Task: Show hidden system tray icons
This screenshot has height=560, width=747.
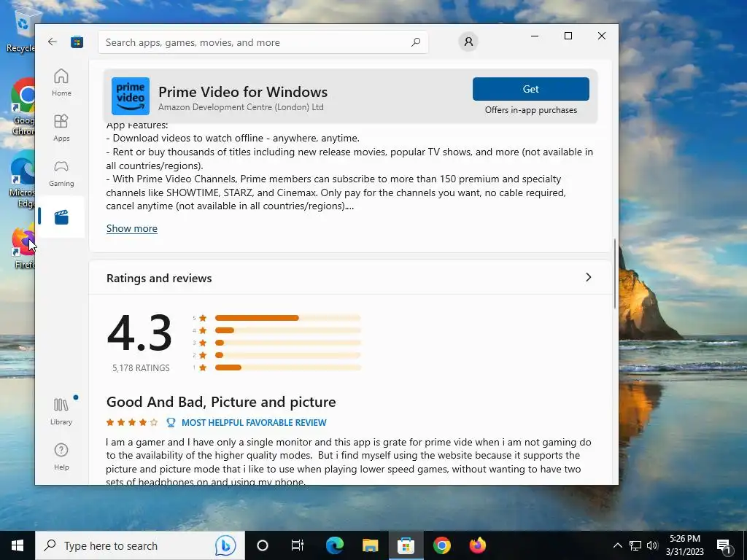Action: point(617,545)
